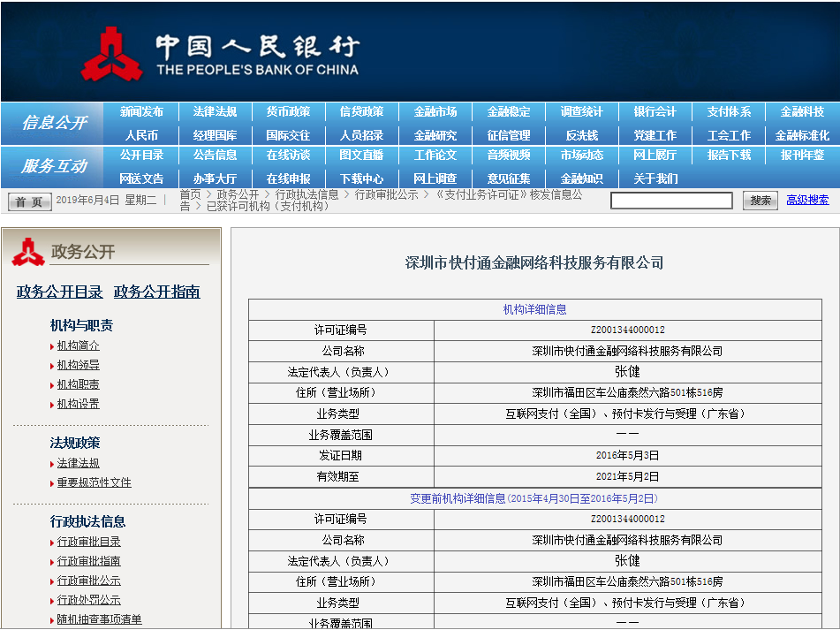Open 意见征集 navigation item
Screen dimensions: 840x630
click(x=509, y=179)
